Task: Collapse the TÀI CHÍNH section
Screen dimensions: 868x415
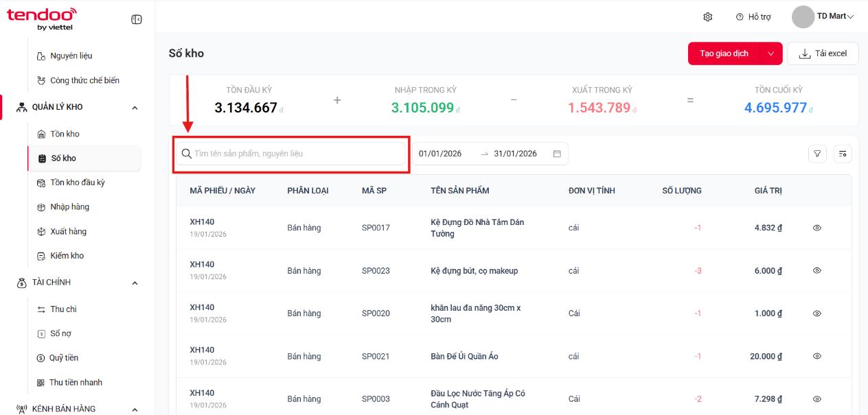Action: pos(135,283)
